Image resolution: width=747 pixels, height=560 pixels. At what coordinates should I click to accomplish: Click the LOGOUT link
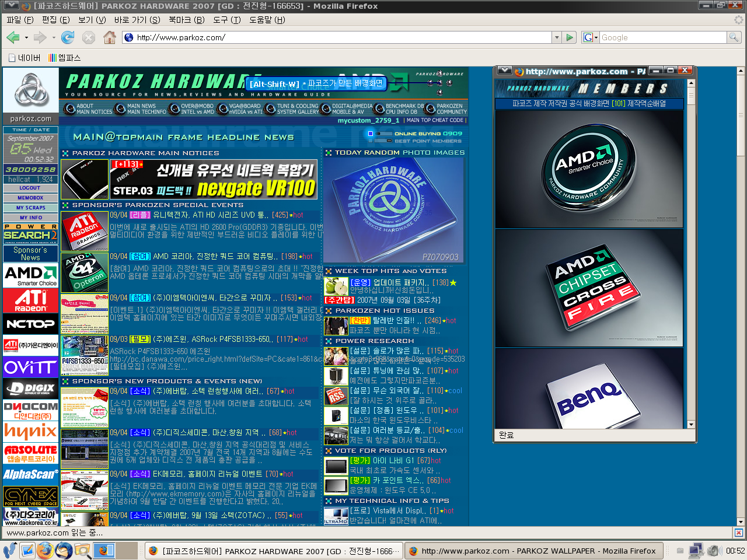point(30,188)
